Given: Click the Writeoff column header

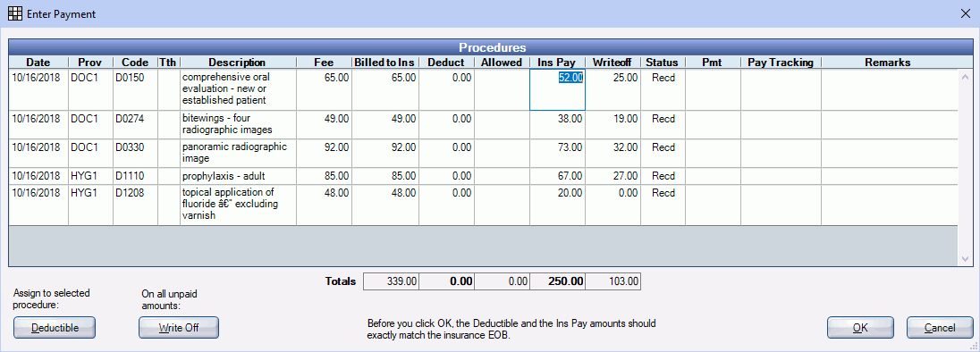Looking at the screenshot, I should click(613, 63).
